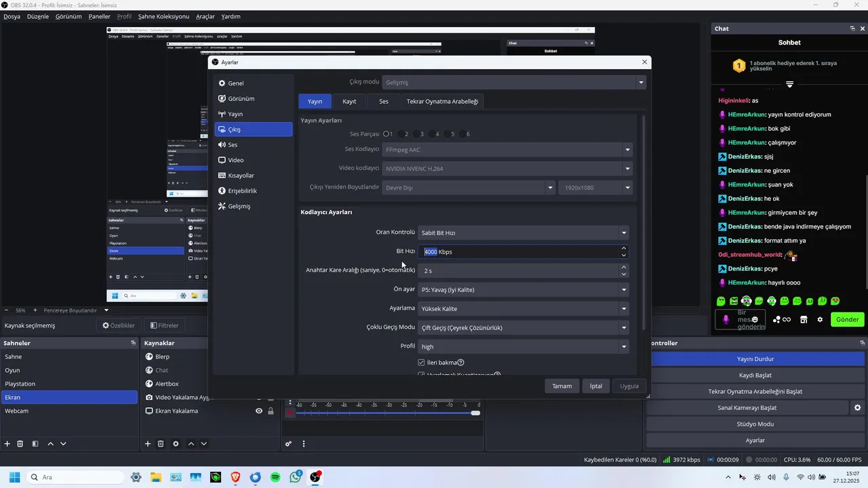Select audio track 4 radio button
868x488 pixels.
pyautogui.click(x=433, y=134)
